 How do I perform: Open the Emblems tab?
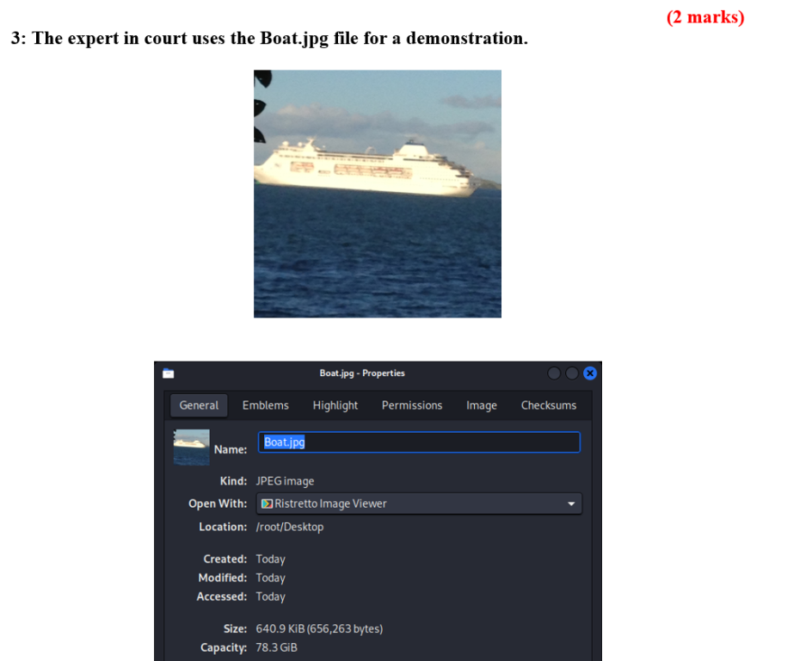point(265,405)
